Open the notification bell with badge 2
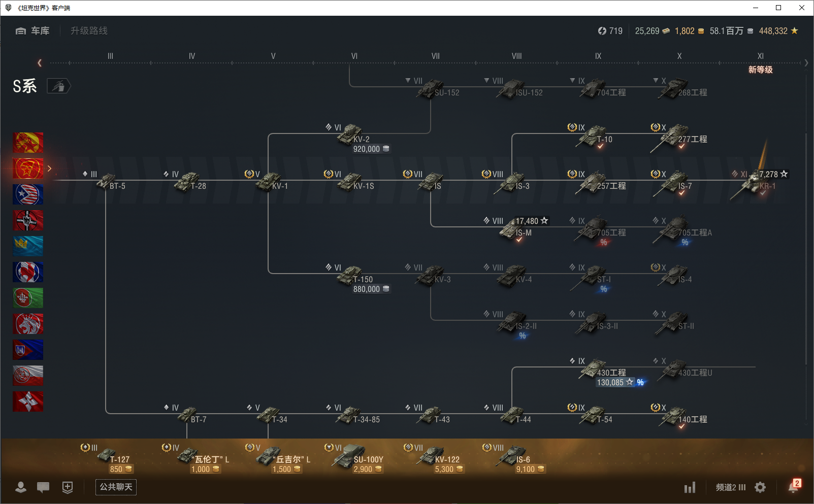Screen dimensions: 814x504 click(793, 486)
